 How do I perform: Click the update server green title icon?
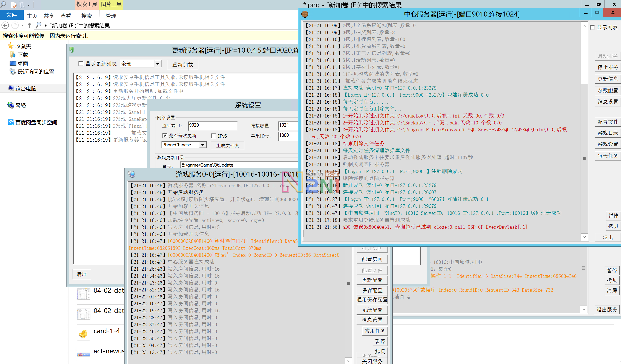point(72,50)
